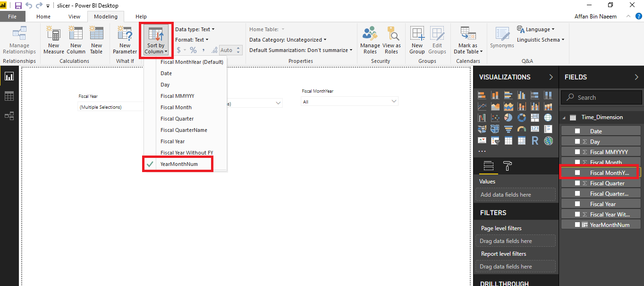Select the Card 123 visual
644x286 pixels.
tap(535, 129)
